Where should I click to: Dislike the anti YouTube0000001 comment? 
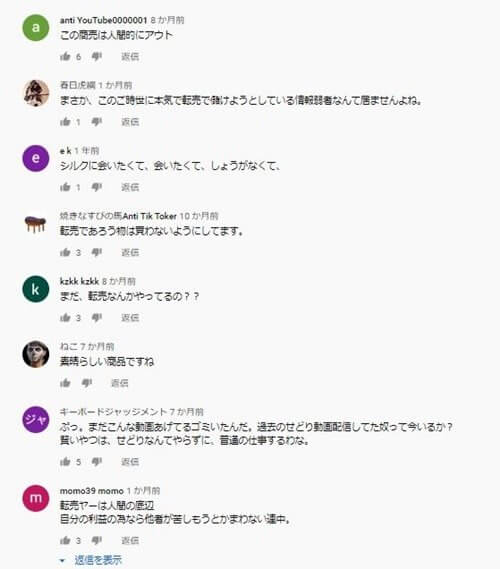pos(97,57)
